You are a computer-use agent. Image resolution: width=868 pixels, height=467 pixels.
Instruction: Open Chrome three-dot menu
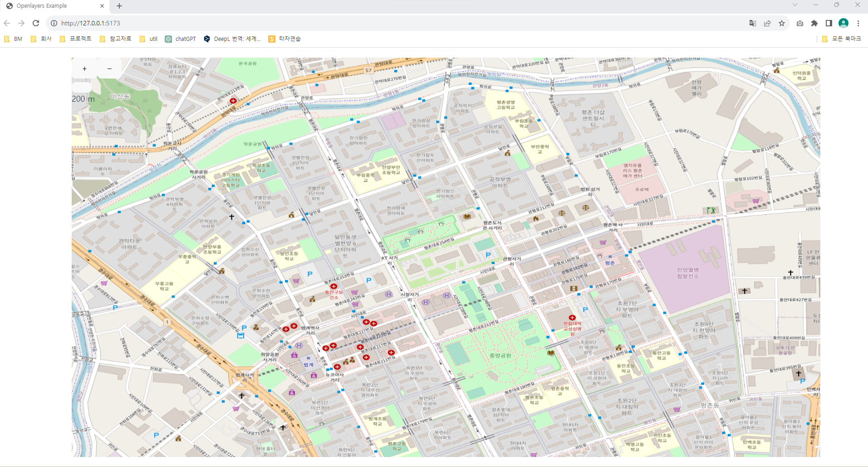click(x=858, y=23)
